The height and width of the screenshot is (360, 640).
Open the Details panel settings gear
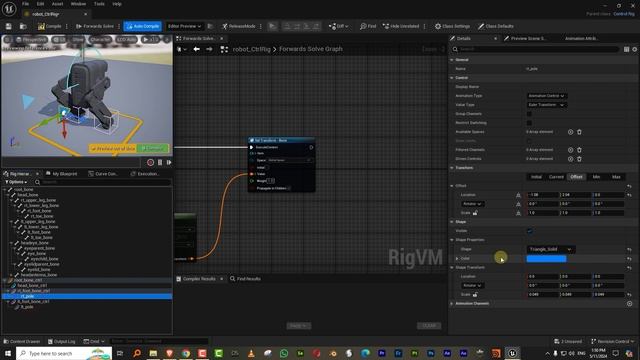(635, 49)
